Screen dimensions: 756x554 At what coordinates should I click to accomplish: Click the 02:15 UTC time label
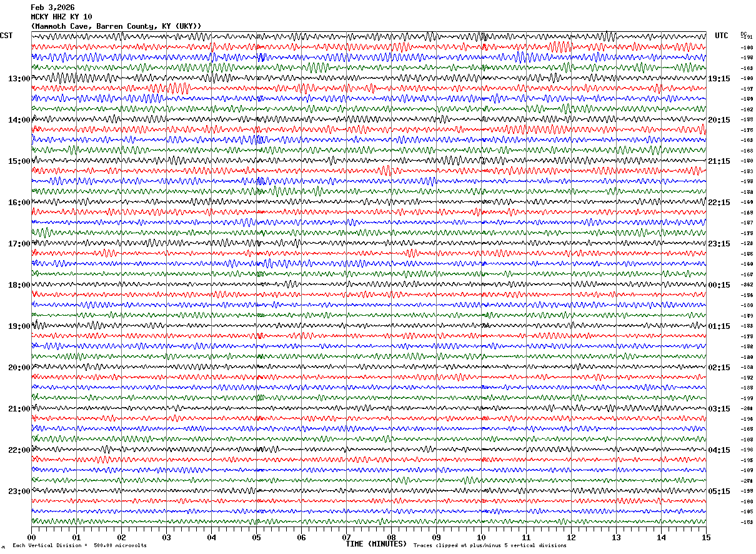[719, 368]
